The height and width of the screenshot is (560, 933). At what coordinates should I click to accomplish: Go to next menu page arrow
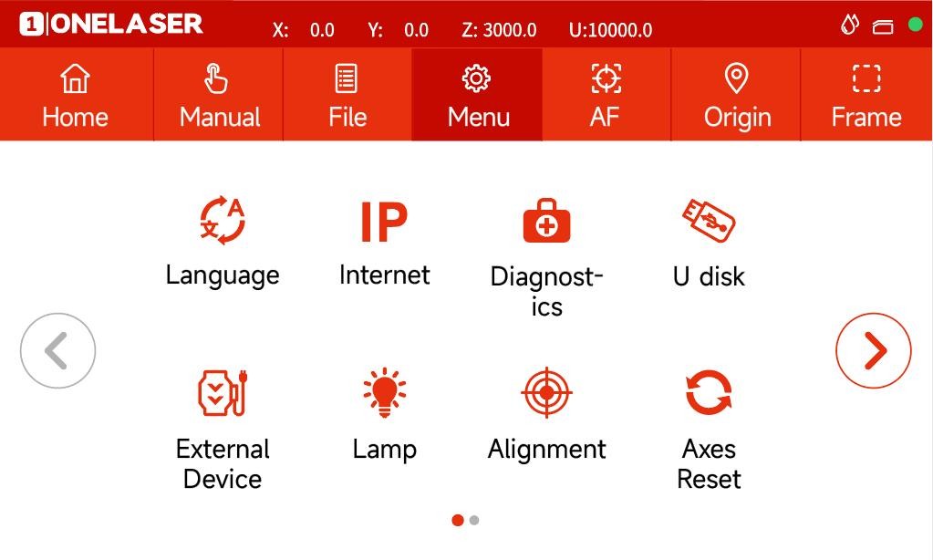pos(873,350)
